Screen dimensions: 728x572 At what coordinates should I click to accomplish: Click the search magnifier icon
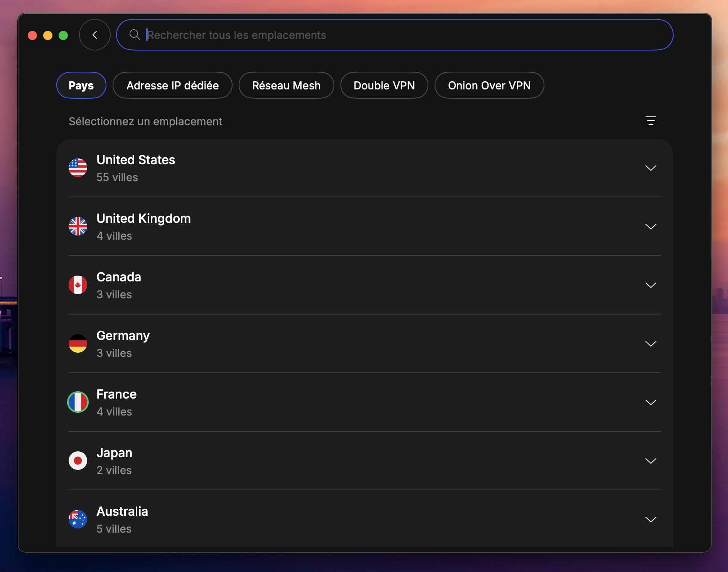pyautogui.click(x=135, y=35)
